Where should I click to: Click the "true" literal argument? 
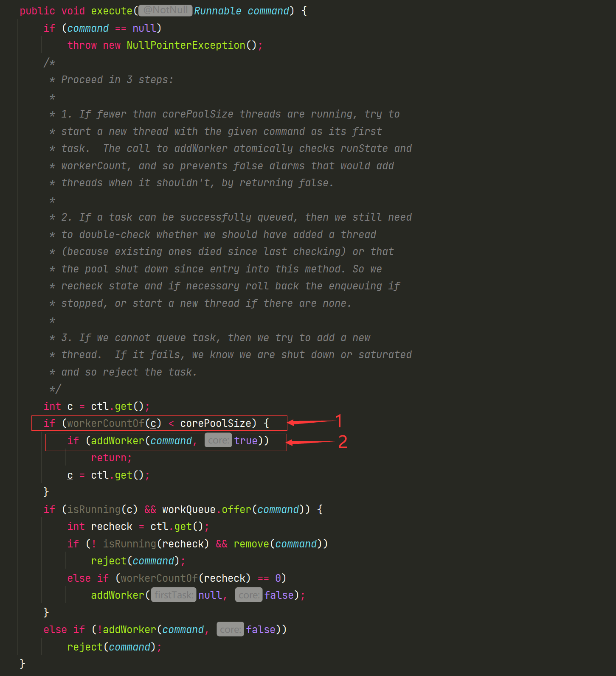tap(246, 441)
